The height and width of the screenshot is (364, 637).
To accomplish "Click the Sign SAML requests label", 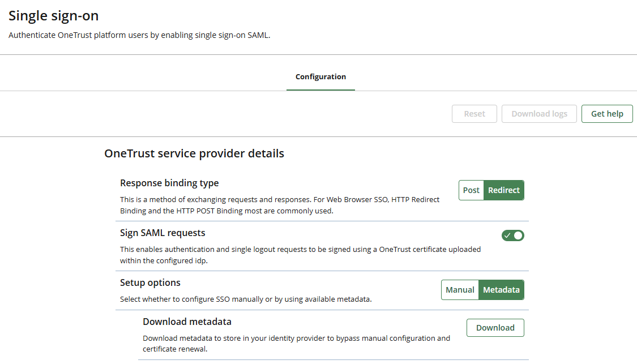I will point(163,233).
